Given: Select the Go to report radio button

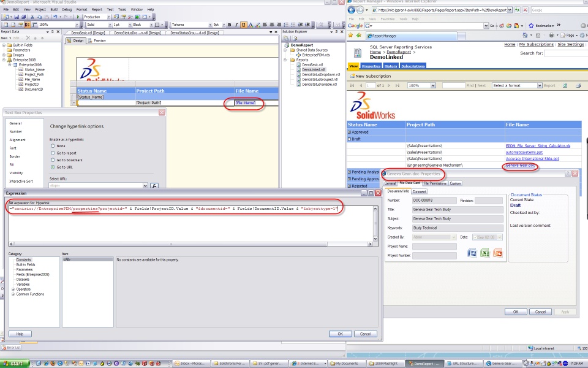Looking at the screenshot, I should [53, 153].
